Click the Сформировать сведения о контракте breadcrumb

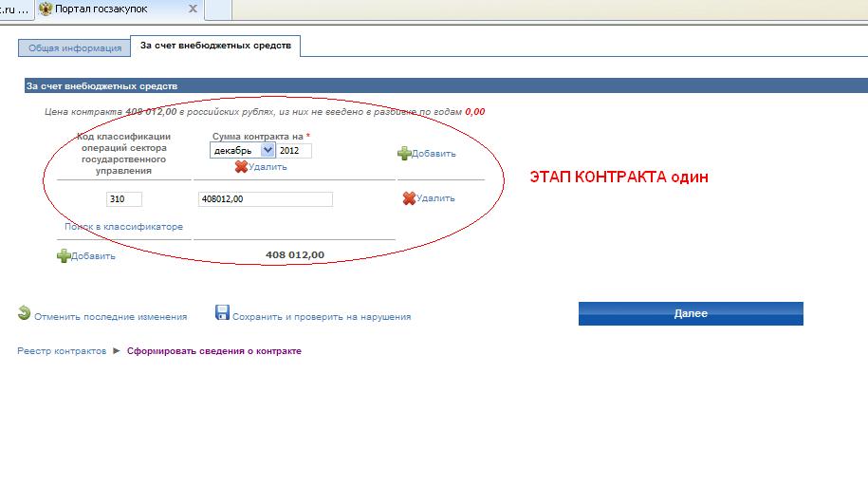pyautogui.click(x=213, y=351)
